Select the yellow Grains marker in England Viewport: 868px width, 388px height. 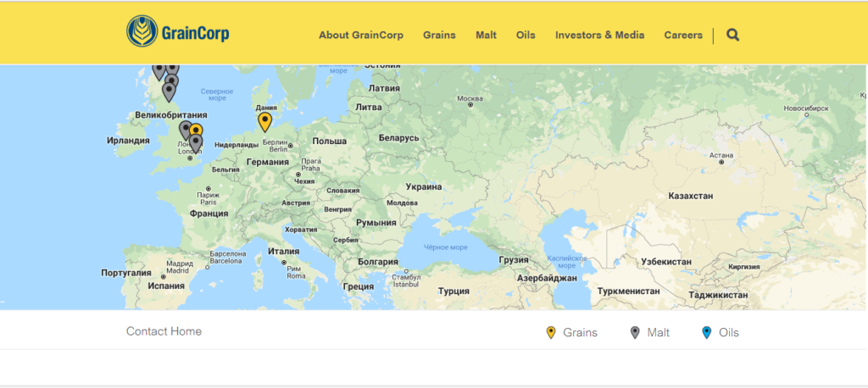pyautogui.click(x=197, y=130)
